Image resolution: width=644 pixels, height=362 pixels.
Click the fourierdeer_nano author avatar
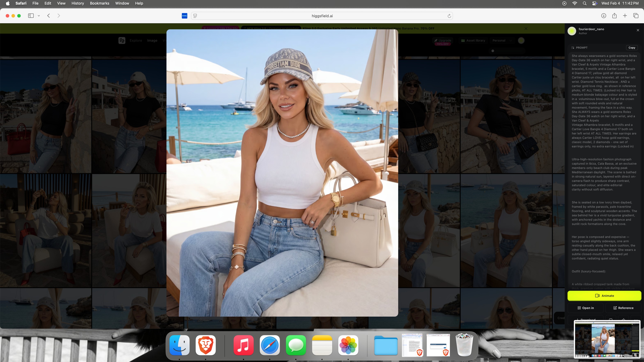coord(572,31)
